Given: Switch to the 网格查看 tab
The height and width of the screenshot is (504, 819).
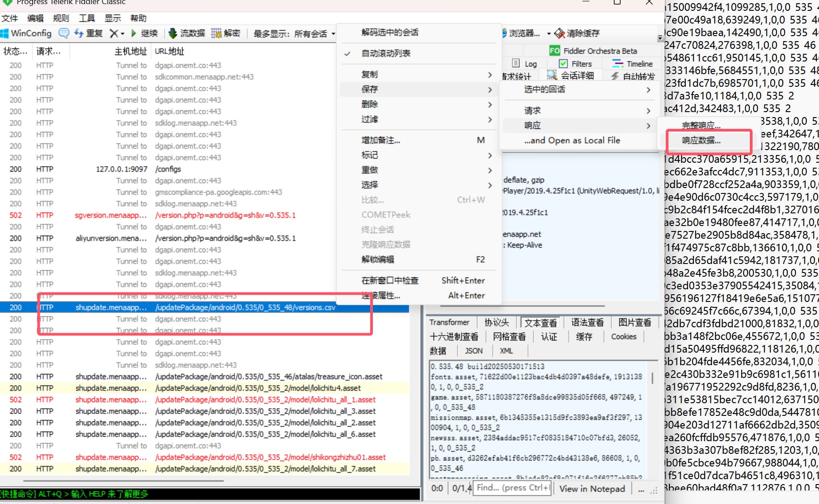Looking at the screenshot, I should coord(509,337).
